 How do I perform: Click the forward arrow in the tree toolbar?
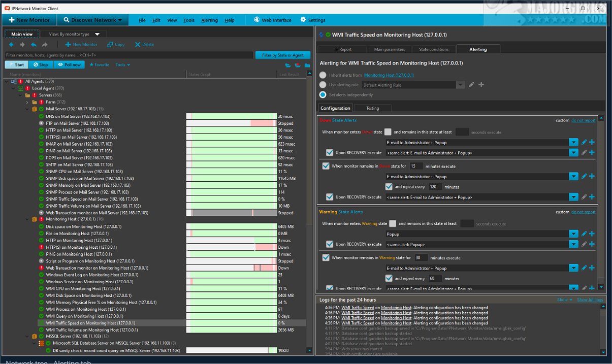click(x=22, y=45)
